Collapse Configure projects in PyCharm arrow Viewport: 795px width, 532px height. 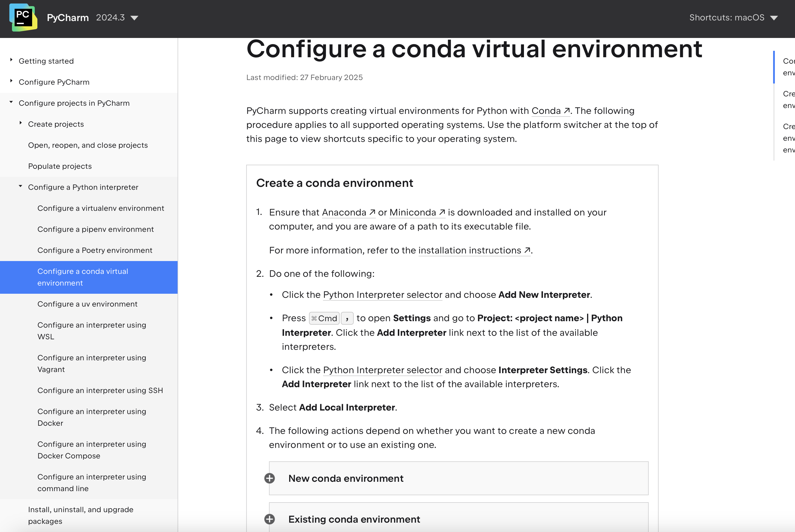tap(11, 102)
